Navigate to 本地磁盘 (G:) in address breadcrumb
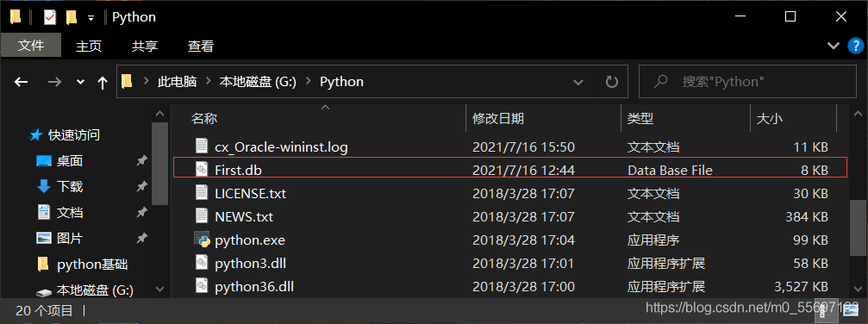 (258, 82)
